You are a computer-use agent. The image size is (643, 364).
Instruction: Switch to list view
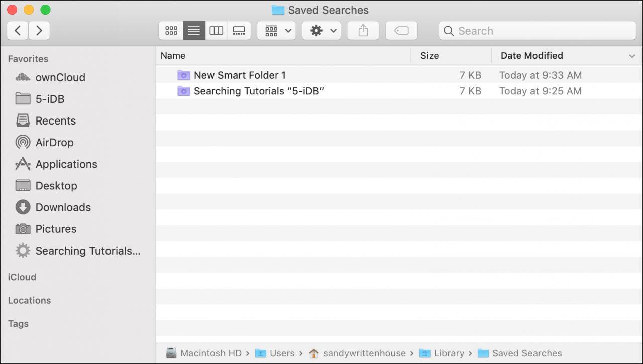(194, 31)
